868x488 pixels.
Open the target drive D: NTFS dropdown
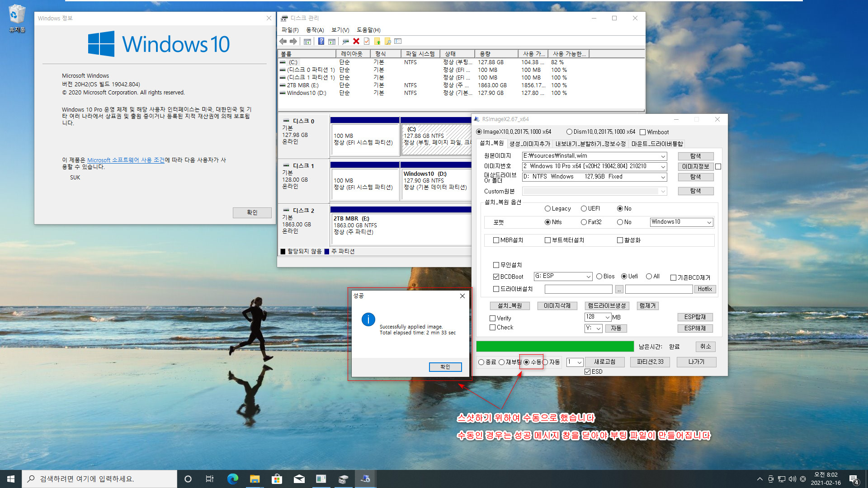coord(663,177)
